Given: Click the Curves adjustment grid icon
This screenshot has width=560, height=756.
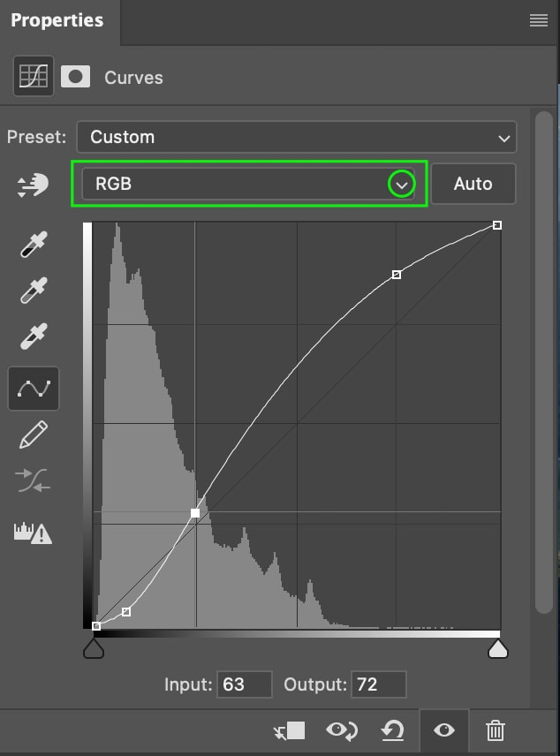Looking at the screenshot, I should 34,76.
